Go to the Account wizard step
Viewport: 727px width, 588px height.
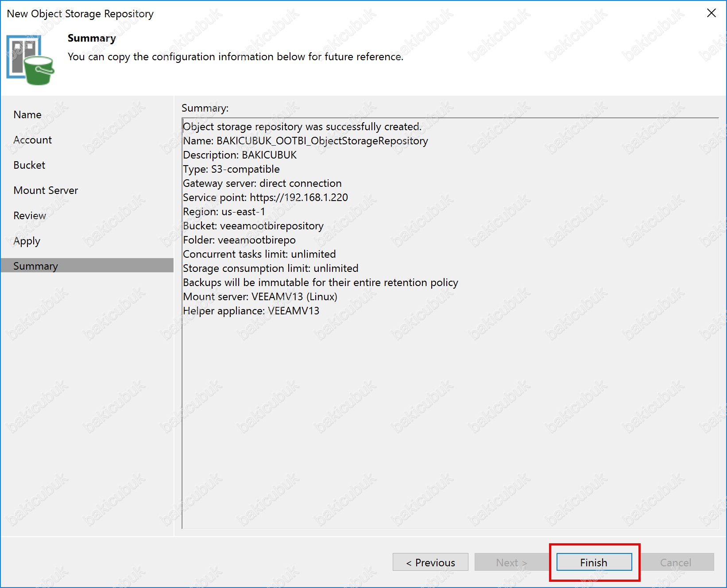pos(33,140)
